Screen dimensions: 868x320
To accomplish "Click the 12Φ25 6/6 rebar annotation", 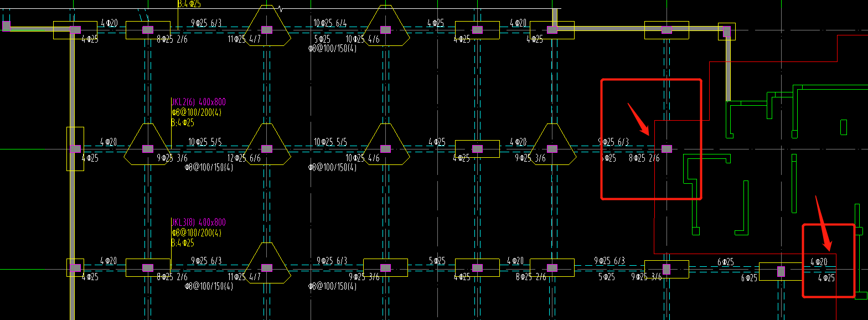I will pyautogui.click(x=244, y=158).
